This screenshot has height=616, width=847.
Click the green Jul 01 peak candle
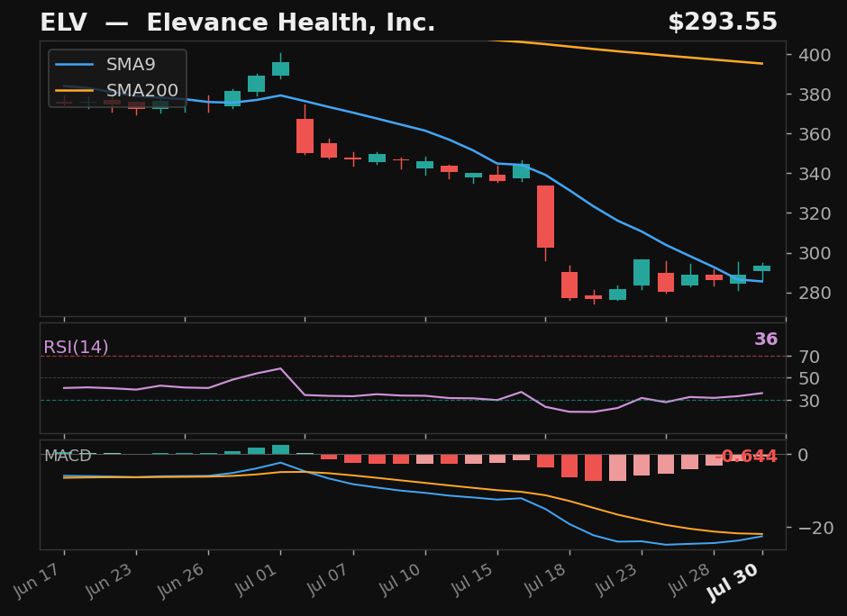[281, 68]
